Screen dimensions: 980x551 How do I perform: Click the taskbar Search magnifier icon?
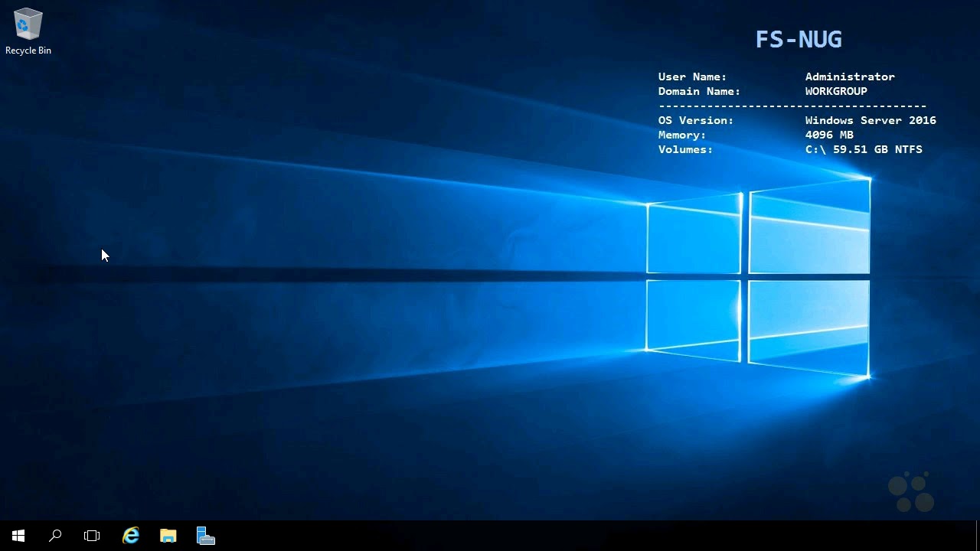click(x=55, y=536)
